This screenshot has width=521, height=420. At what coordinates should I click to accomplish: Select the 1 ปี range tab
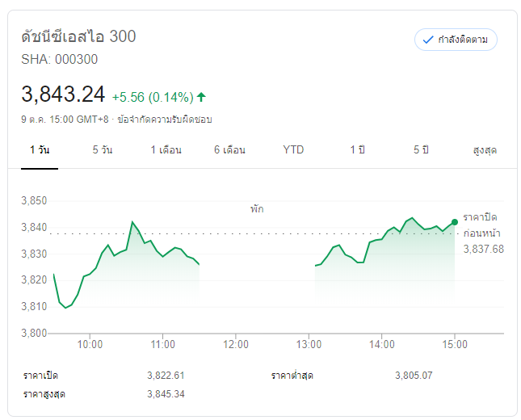(x=357, y=150)
